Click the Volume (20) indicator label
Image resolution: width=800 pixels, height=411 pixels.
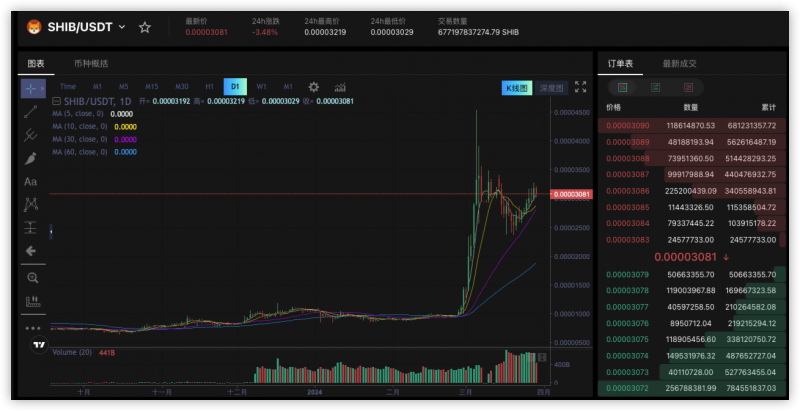[x=72, y=352]
